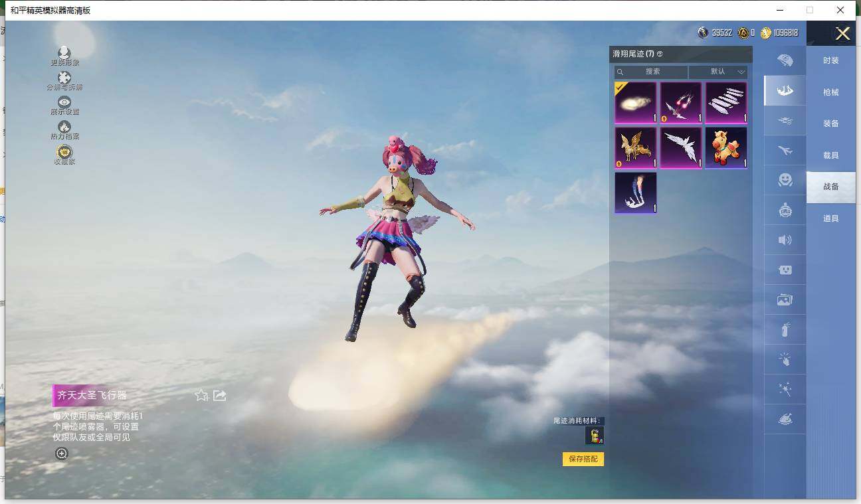Minimize the 和平精英模拟器高清版 window
This screenshot has width=861, height=504.
pyautogui.click(x=779, y=10)
